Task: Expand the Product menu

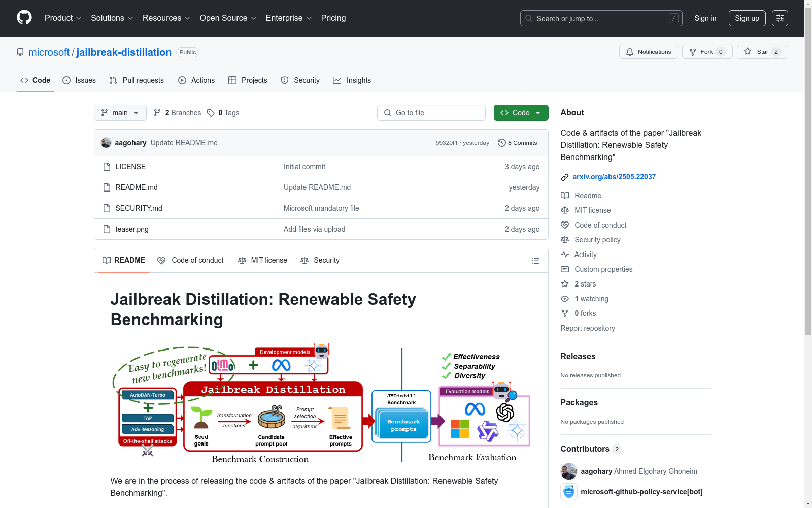Action: pos(63,18)
